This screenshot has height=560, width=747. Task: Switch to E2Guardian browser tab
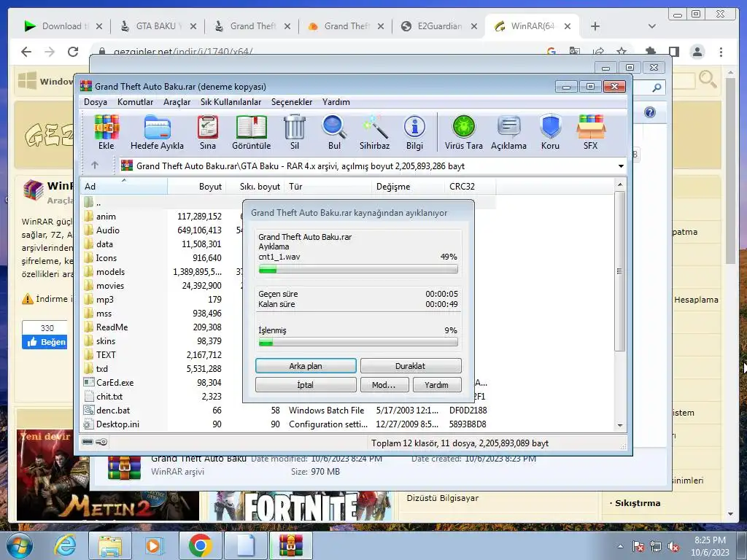[438, 26]
